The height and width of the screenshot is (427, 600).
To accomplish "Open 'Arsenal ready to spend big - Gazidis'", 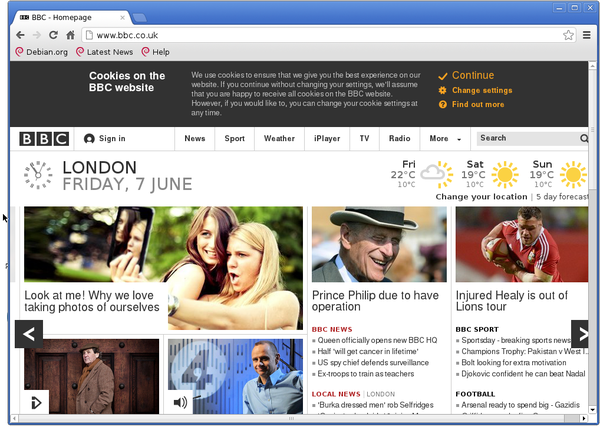I will coord(520,405).
